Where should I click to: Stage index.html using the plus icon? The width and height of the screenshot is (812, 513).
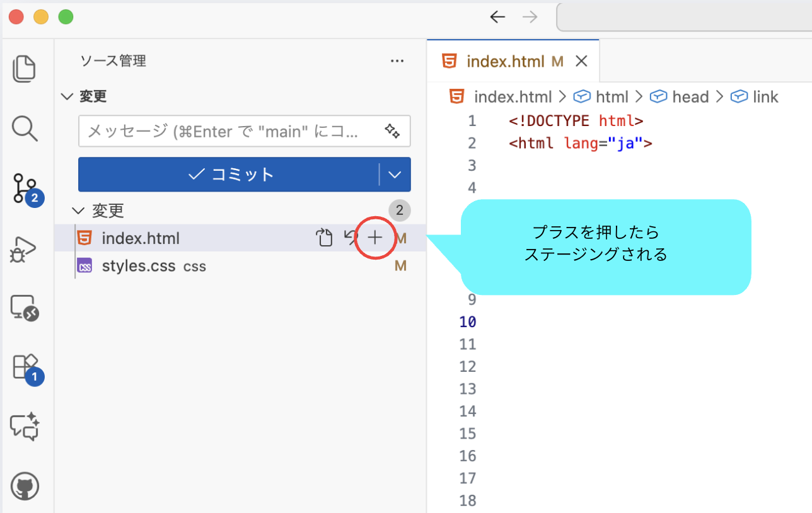click(x=375, y=238)
